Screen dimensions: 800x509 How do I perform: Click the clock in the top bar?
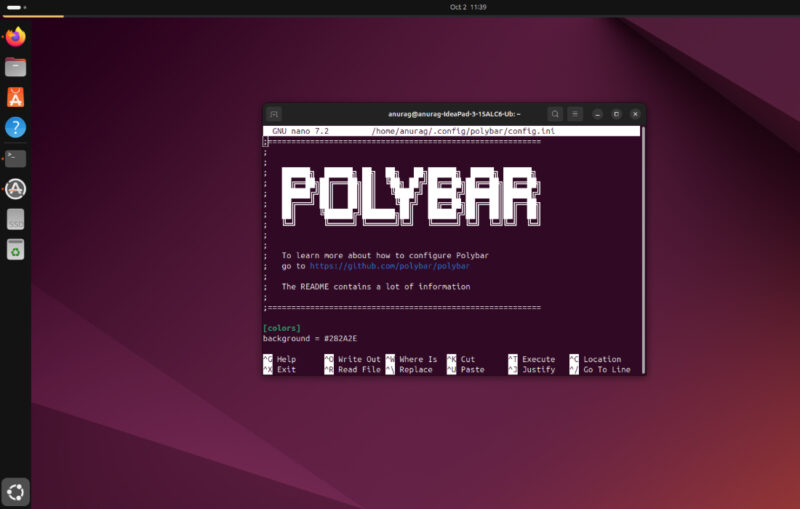pos(468,7)
